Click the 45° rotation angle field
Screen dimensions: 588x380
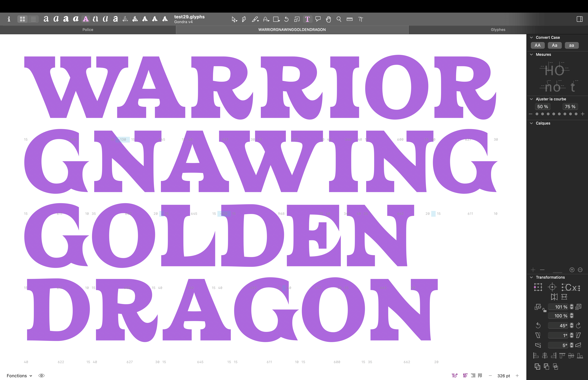point(558,325)
